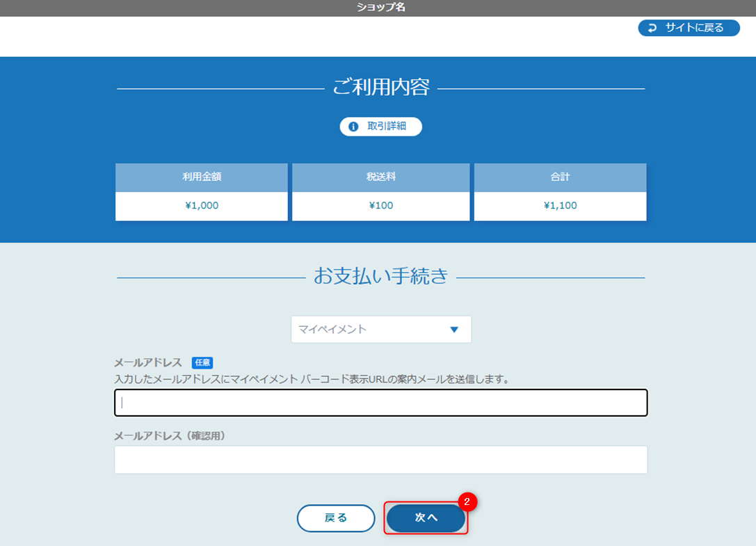
Task: Click the 税送料 column header
Action: coord(380,177)
